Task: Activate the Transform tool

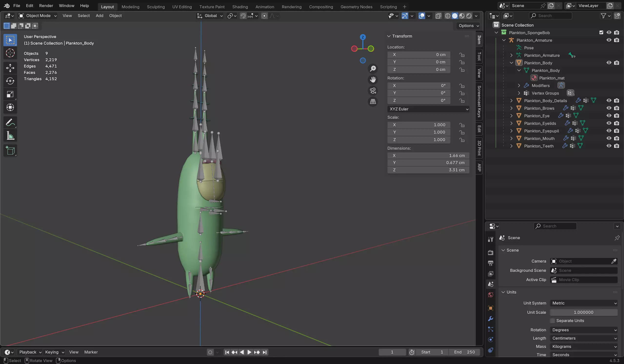Action: [x=10, y=108]
